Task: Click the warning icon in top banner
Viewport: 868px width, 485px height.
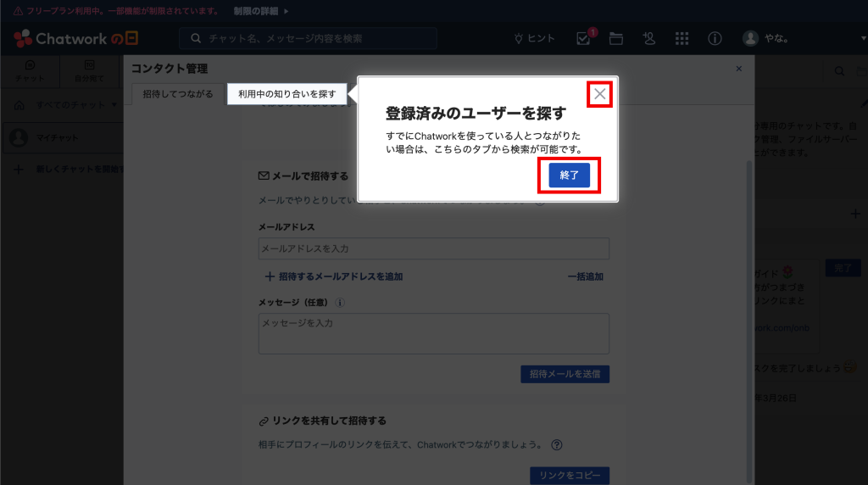Action: (x=18, y=11)
